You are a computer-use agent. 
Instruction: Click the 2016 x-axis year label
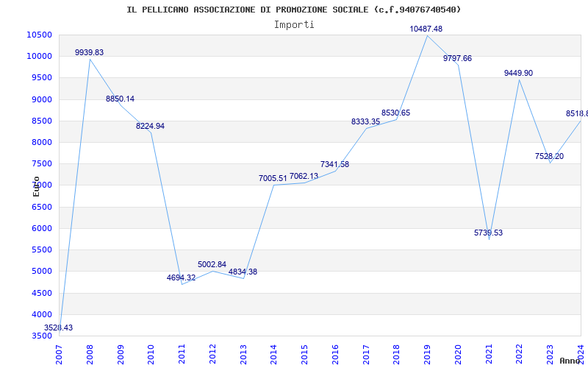(335, 355)
